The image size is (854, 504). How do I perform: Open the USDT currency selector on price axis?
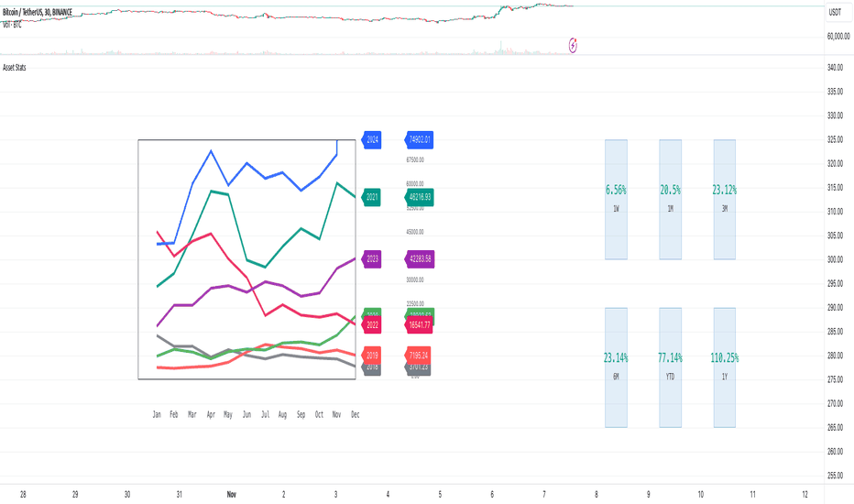835,12
